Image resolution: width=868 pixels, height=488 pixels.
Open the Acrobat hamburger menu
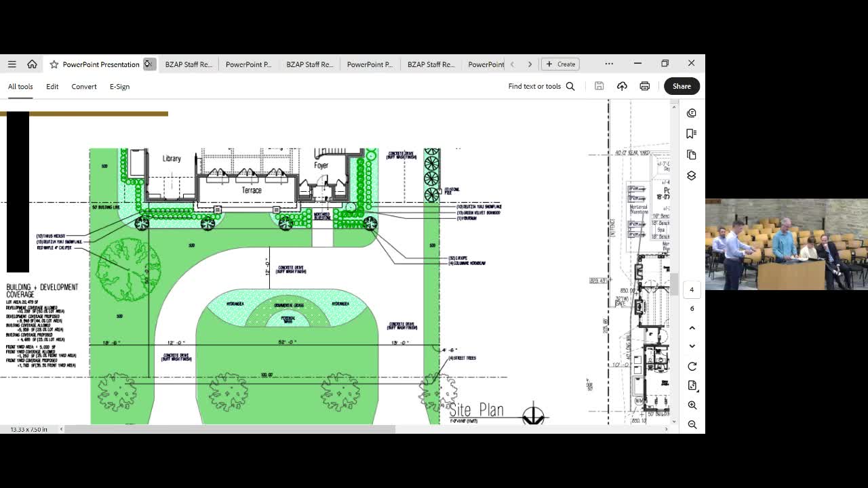pos(12,64)
